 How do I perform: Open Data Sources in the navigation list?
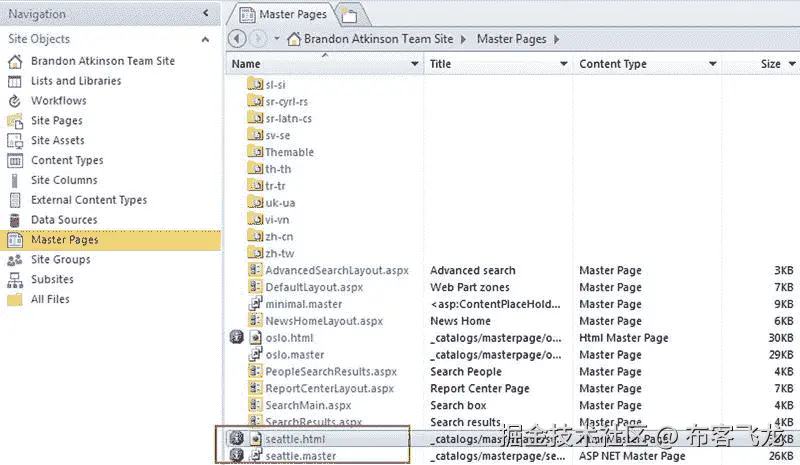coord(64,220)
